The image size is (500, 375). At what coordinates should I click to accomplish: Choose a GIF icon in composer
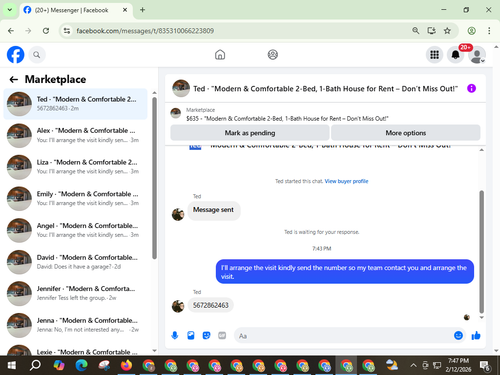click(222, 335)
